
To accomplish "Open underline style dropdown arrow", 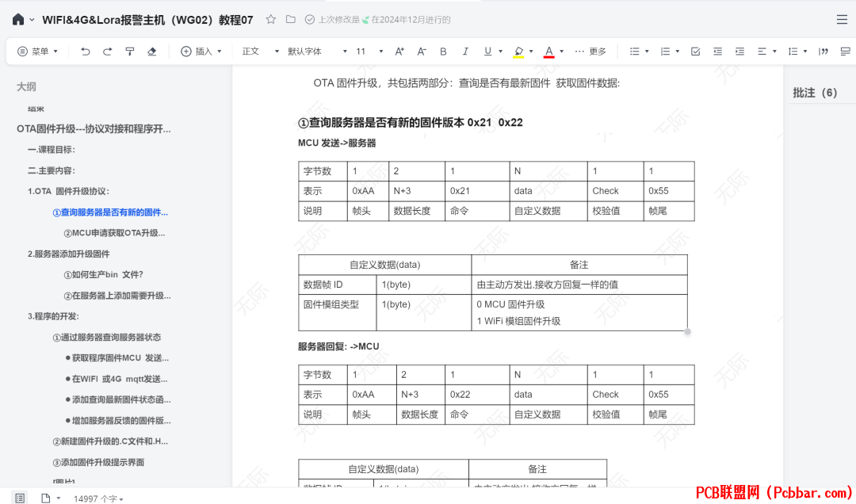I will click(x=500, y=52).
